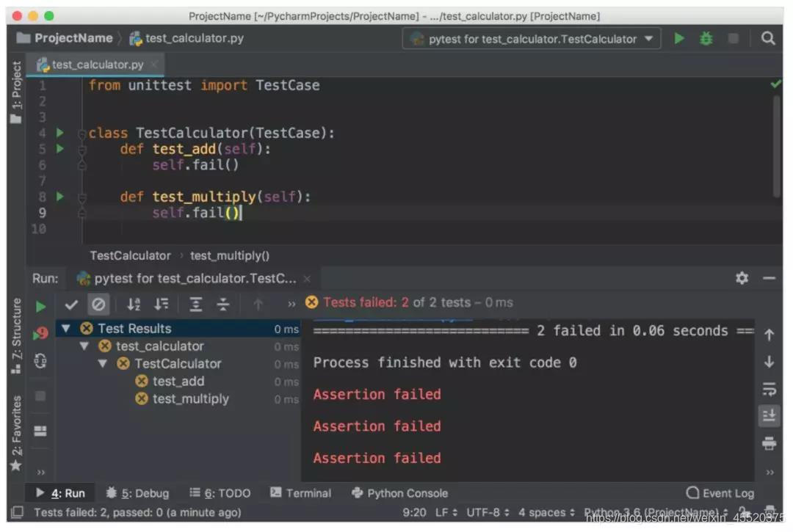Change indent setting 4 spaces
This screenshot has width=793, height=532.
[x=547, y=512]
